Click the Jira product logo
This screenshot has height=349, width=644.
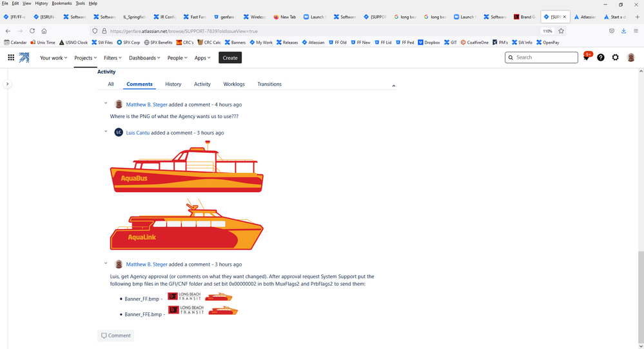[x=24, y=57]
